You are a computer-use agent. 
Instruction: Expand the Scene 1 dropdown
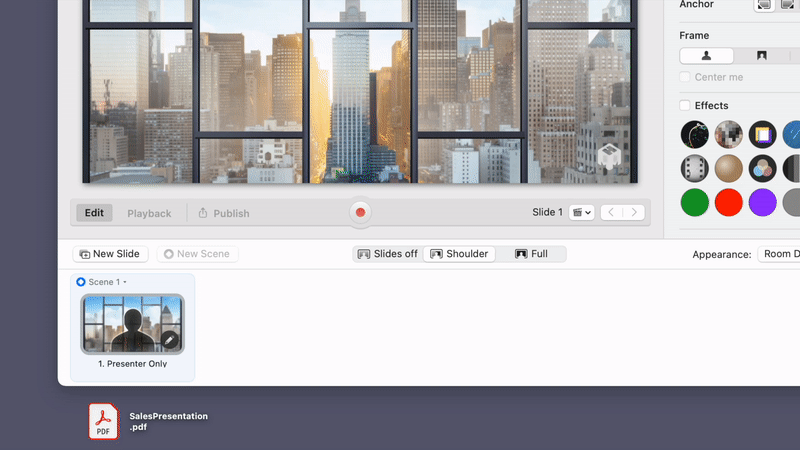click(124, 282)
